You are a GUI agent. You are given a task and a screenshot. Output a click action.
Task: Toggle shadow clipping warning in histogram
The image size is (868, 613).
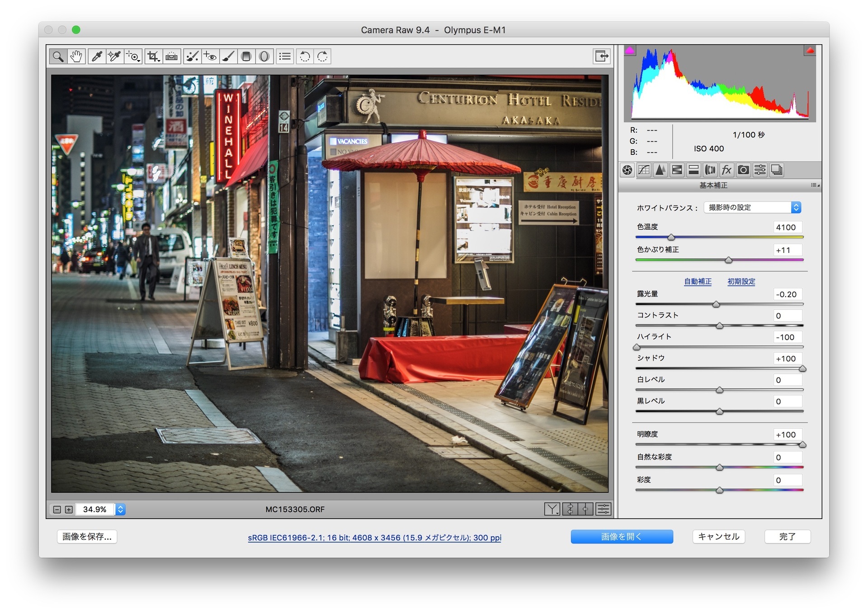630,50
